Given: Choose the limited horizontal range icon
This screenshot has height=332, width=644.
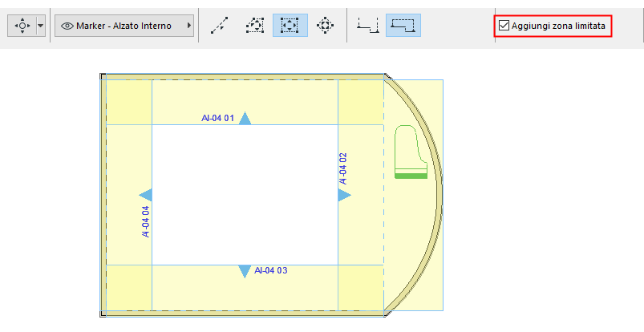Looking at the screenshot, I should pyautogui.click(x=403, y=26).
